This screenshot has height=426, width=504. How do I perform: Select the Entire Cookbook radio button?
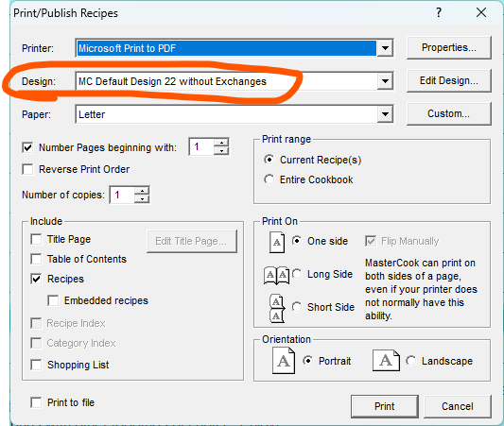pyautogui.click(x=269, y=179)
